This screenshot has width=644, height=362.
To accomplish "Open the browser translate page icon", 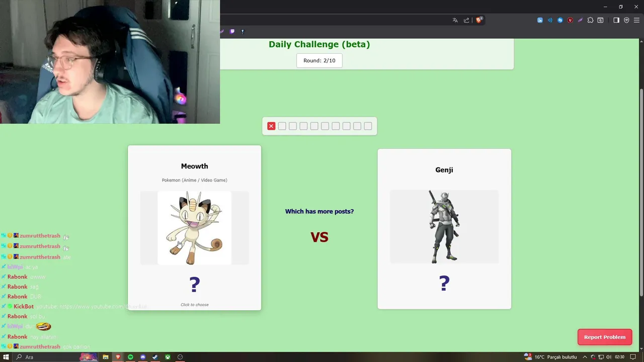I will 455,20.
